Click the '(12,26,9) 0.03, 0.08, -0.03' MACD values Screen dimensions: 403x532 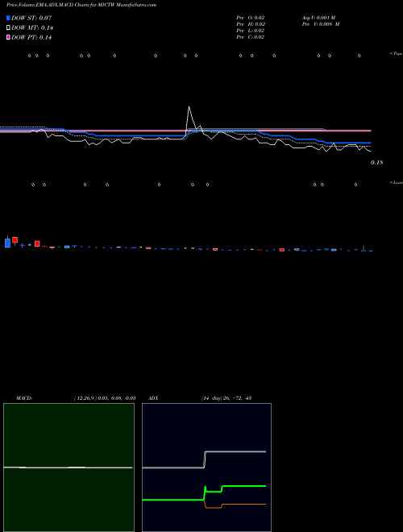[105, 398]
